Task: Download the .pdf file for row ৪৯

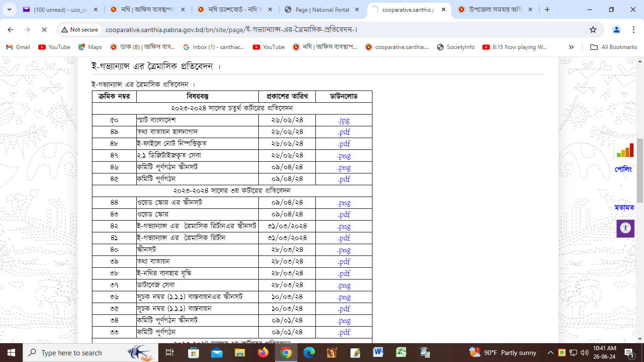Action: pos(344,132)
